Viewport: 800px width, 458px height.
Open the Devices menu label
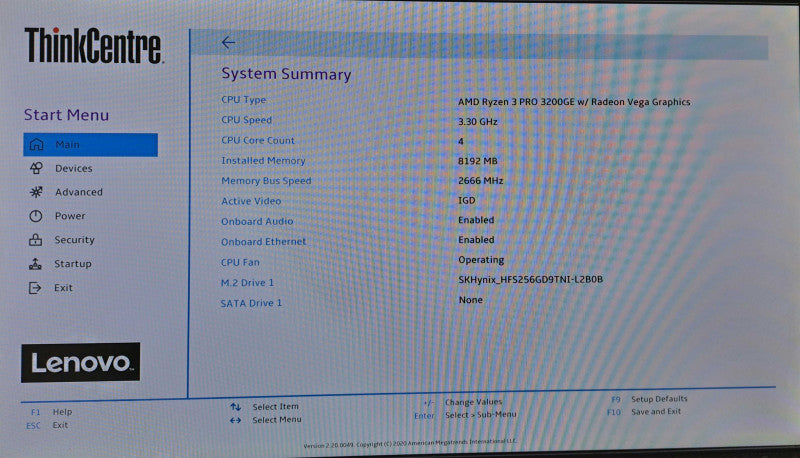pyautogui.click(x=74, y=168)
